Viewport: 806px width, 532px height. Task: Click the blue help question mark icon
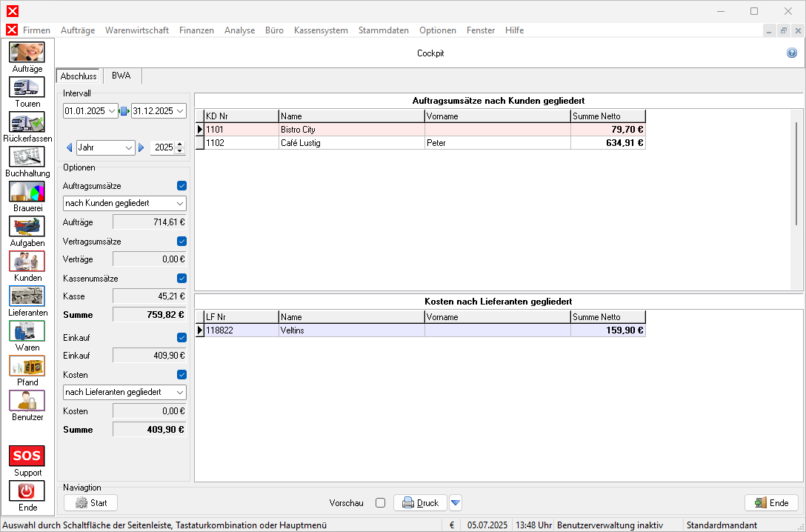792,53
